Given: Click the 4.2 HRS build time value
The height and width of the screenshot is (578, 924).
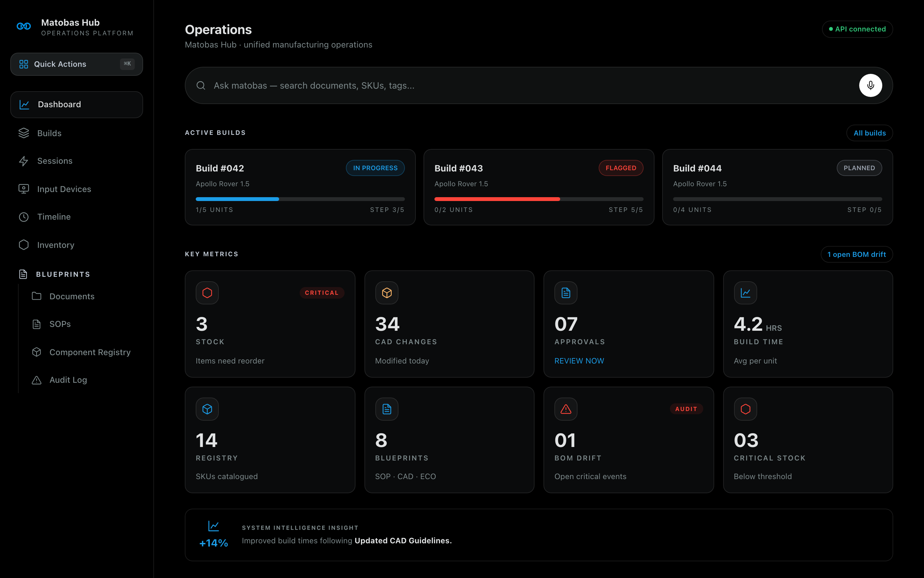Looking at the screenshot, I should pyautogui.click(x=757, y=324).
